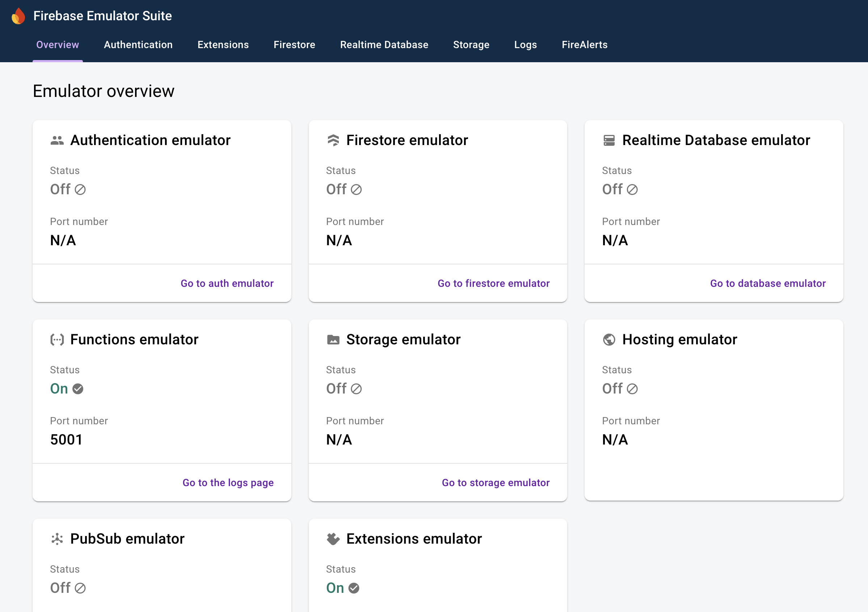
Task: Switch to the Overview tab
Action: 58,44
